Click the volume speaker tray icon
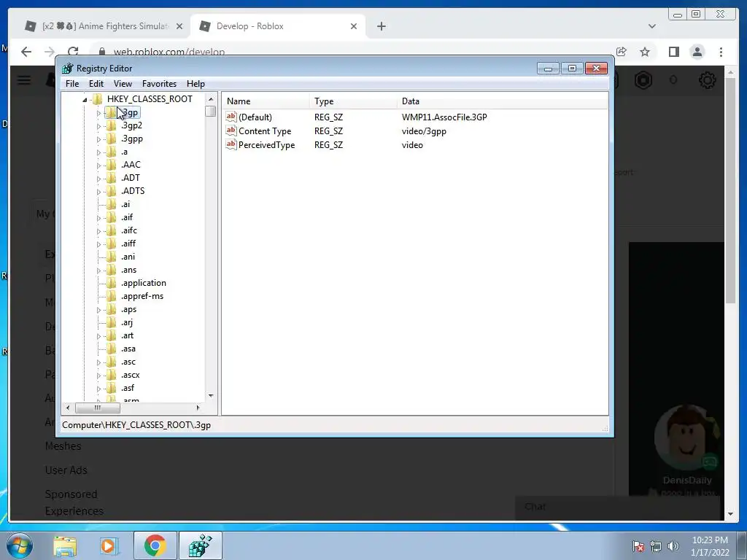The height and width of the screenshot is (560, 747). click(x=673, y=546)
